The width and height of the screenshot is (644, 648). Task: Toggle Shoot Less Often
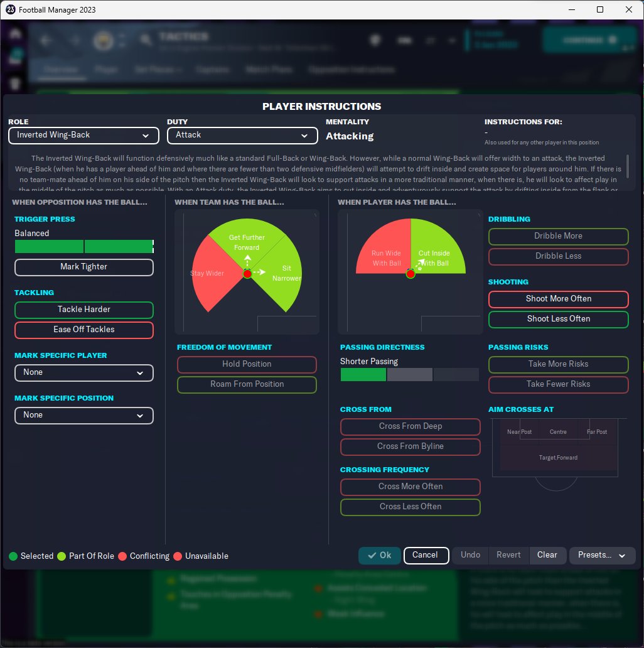click(x=559, y=319)
